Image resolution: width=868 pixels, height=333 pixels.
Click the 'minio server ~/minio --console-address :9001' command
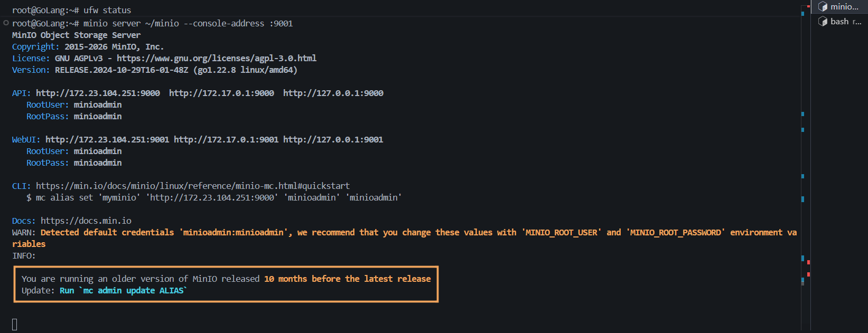tap(188, 24)
